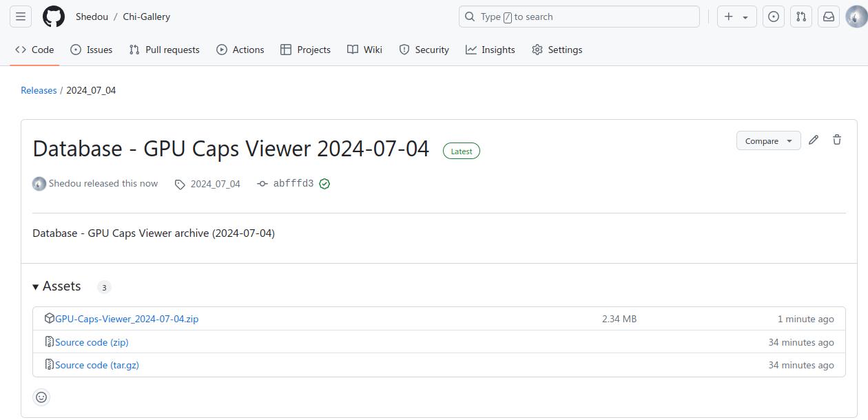Collapse the Assets section
Viewport: 868px width, 420px height.
click(x=56, y=286)
